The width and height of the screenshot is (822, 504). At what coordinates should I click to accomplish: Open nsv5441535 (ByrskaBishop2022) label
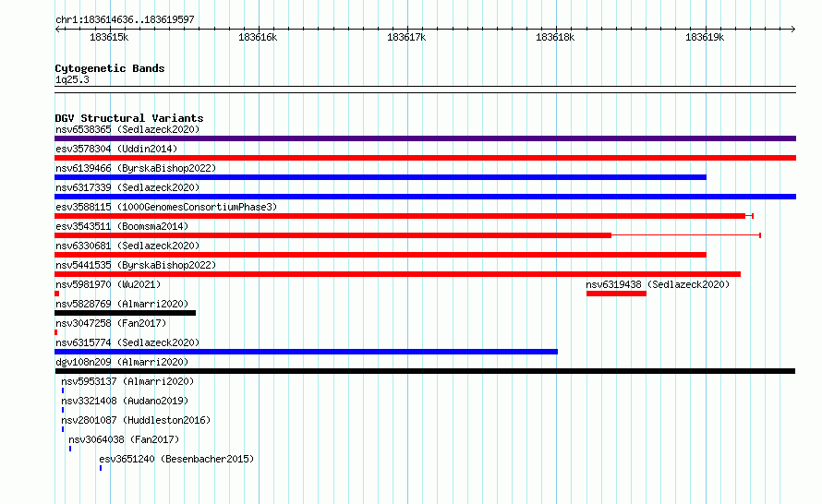pos(136,265)
